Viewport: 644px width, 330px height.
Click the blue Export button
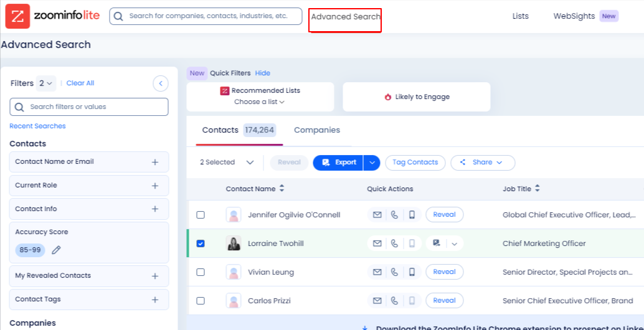338,163
